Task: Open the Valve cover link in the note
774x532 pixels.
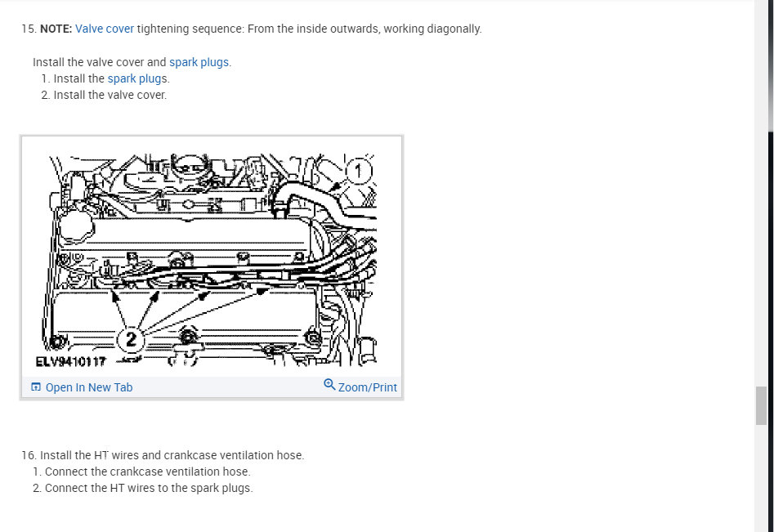Action: (x=104, y=29)
